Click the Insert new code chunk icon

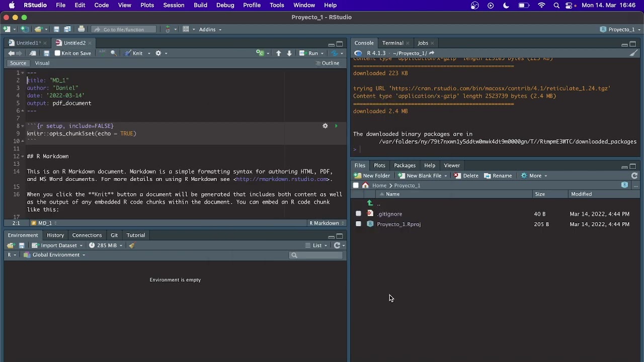(260, 53)
